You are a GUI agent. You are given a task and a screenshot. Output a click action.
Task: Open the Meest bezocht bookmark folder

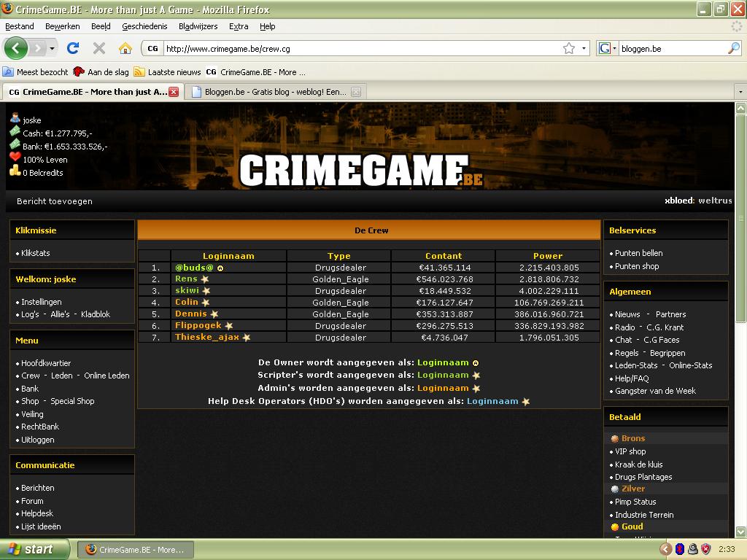tap(36, 72)
